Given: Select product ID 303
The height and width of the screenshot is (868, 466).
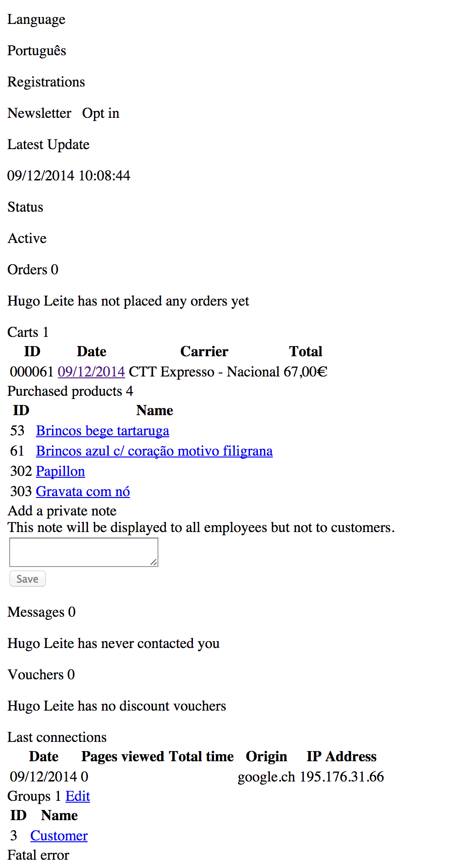Looking at the screenshot, I should 21,491.
